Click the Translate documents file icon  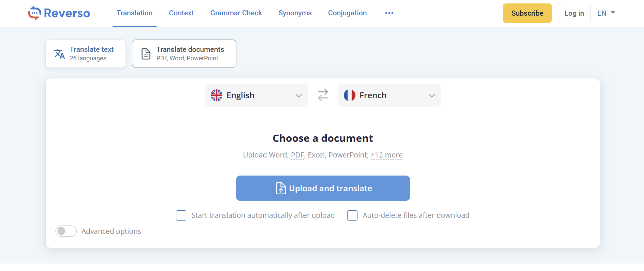pyautogui.click(x=146, y=54)
